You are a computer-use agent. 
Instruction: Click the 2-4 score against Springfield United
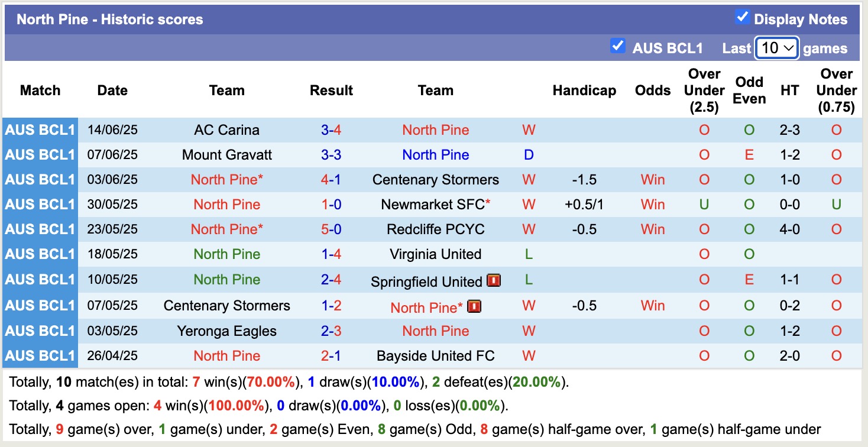(x=331, y=280)
